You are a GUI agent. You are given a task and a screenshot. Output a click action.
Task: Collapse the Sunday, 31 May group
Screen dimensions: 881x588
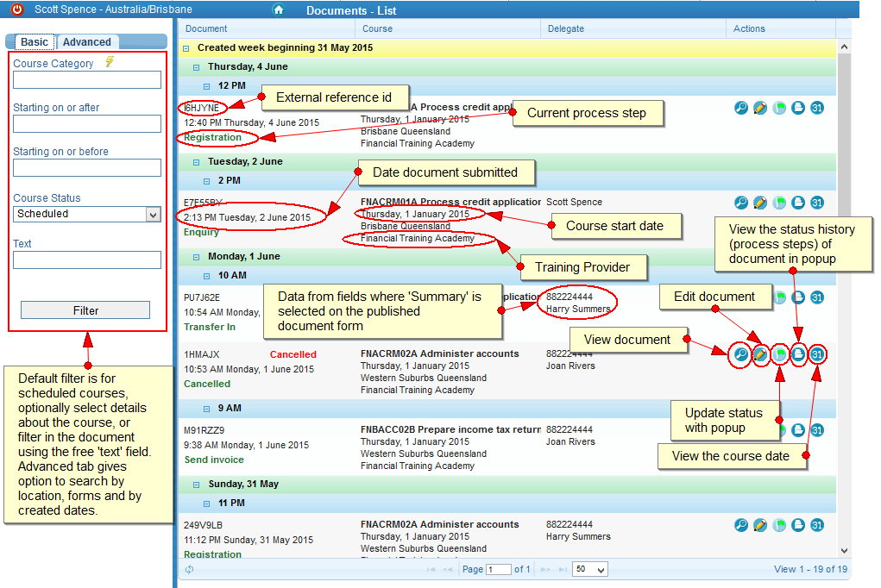coord(196,485)
